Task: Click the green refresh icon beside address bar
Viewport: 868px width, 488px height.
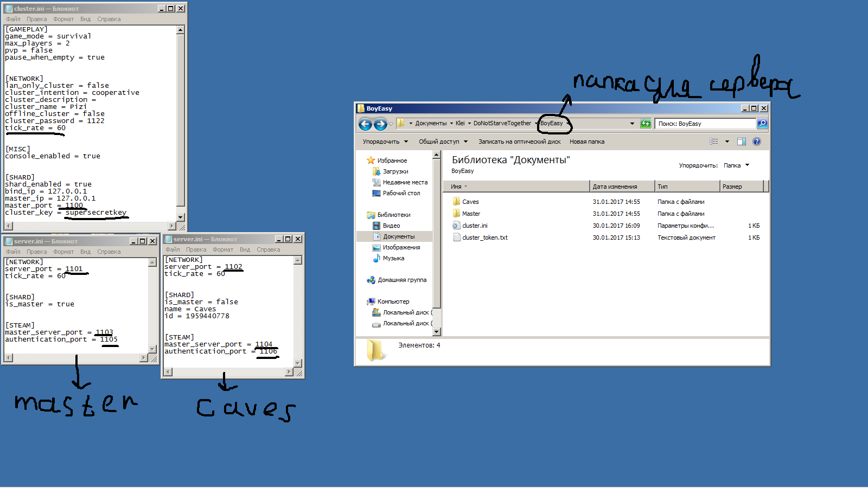Action: point(646,124)
